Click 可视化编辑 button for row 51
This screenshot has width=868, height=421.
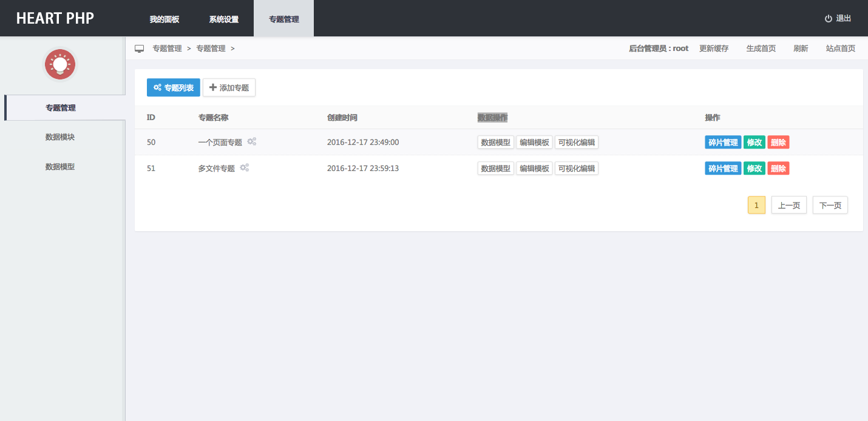tap(577, 169)
